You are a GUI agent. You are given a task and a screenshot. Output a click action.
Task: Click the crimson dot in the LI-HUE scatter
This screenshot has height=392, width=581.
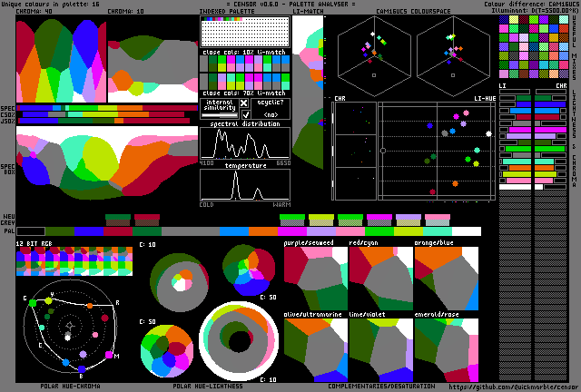432,191
